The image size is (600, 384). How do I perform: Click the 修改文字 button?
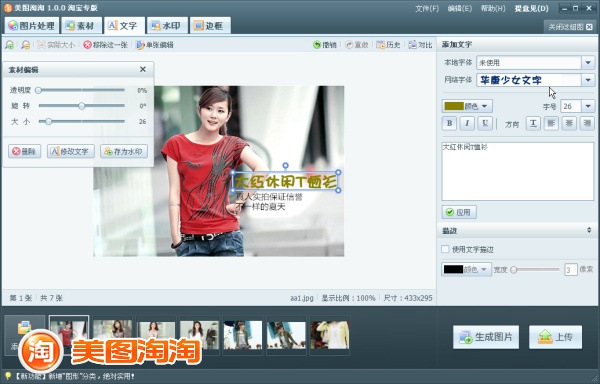coord(71,151)
